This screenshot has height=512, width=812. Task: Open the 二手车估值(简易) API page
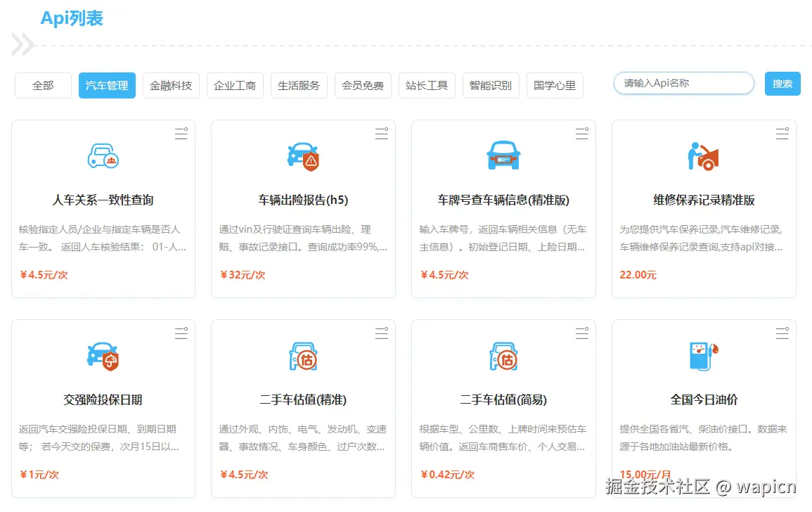click(503, 398)
